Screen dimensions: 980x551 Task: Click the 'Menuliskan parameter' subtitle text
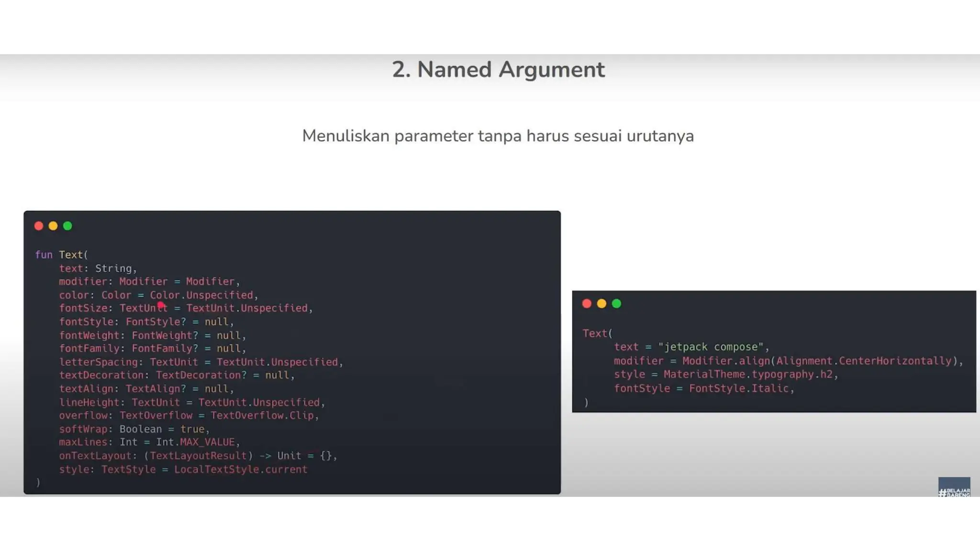point(498,136)
